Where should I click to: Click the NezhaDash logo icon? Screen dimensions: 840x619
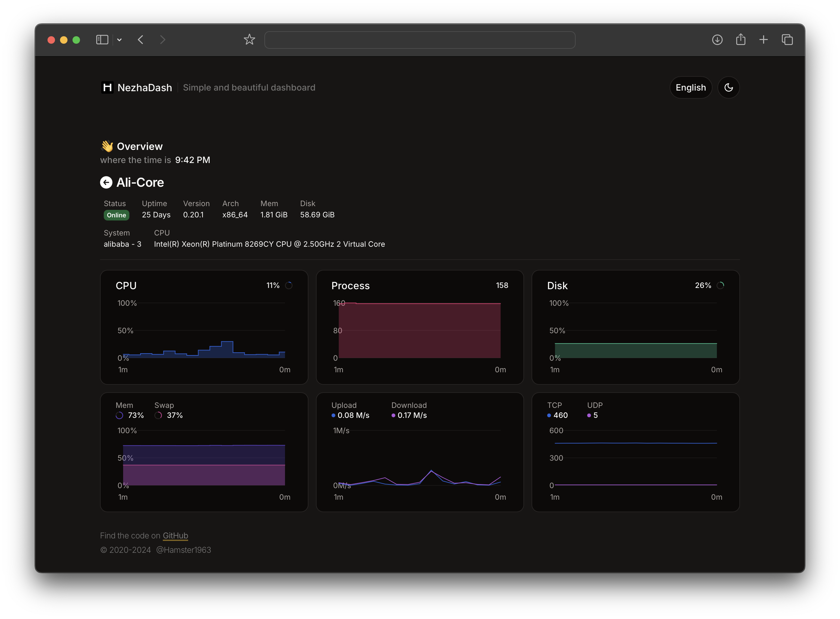(107, 88)
